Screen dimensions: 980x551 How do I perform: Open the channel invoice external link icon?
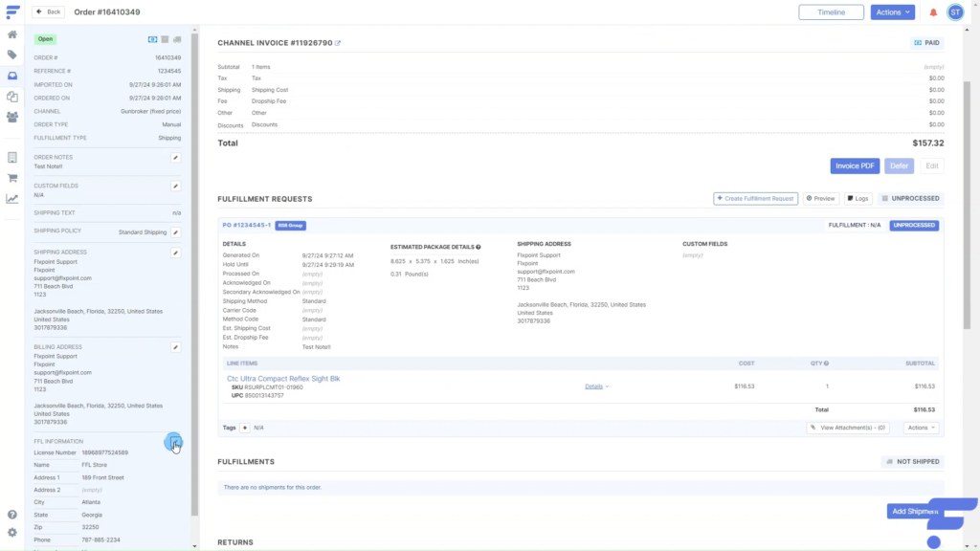(x=338, y=43)
